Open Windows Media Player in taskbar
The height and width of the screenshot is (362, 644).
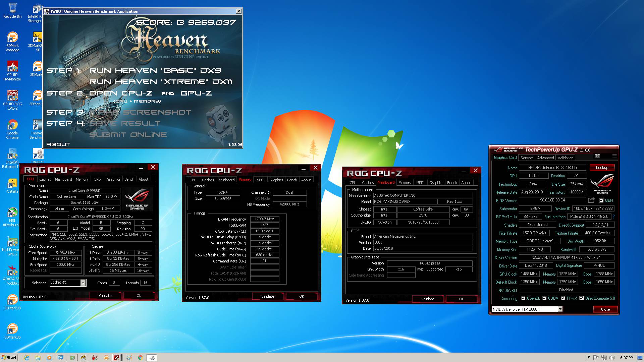click(49, 358)
